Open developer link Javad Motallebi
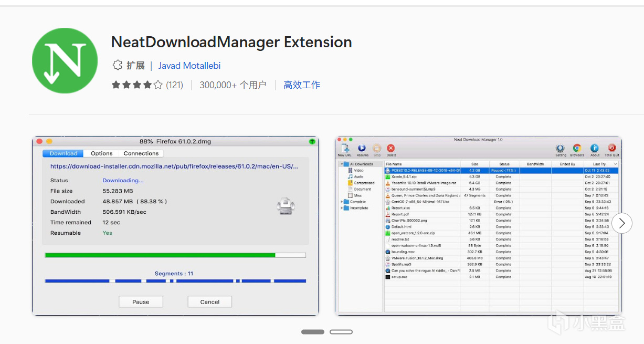The width and height of the screenshot is (644, 344). (189, 66)
